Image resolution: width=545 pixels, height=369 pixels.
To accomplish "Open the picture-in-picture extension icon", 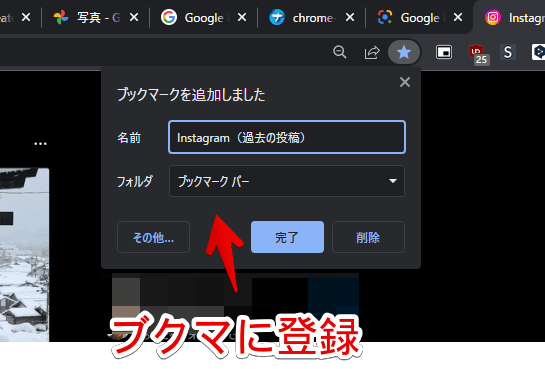I will tap(444, 52).
